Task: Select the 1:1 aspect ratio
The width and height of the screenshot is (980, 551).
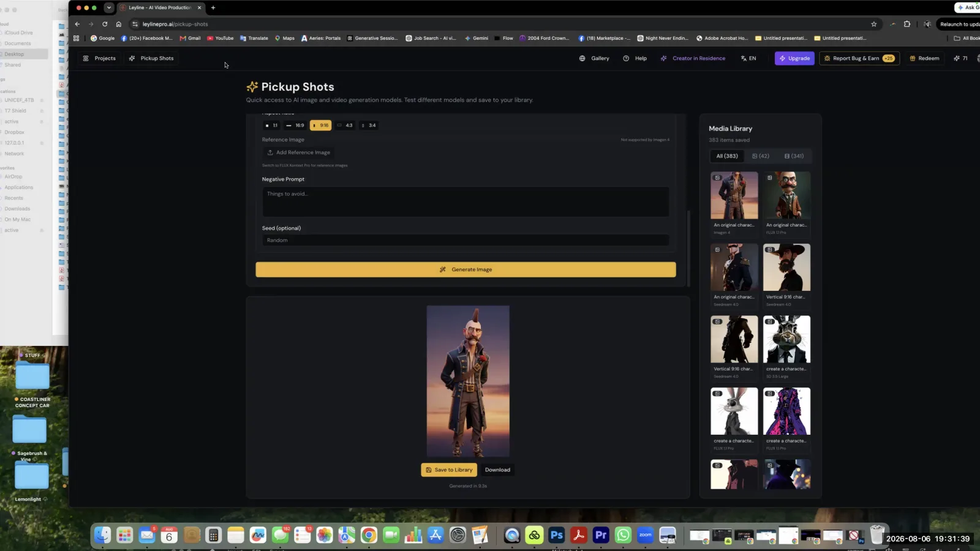Action: tap(271, 126)
